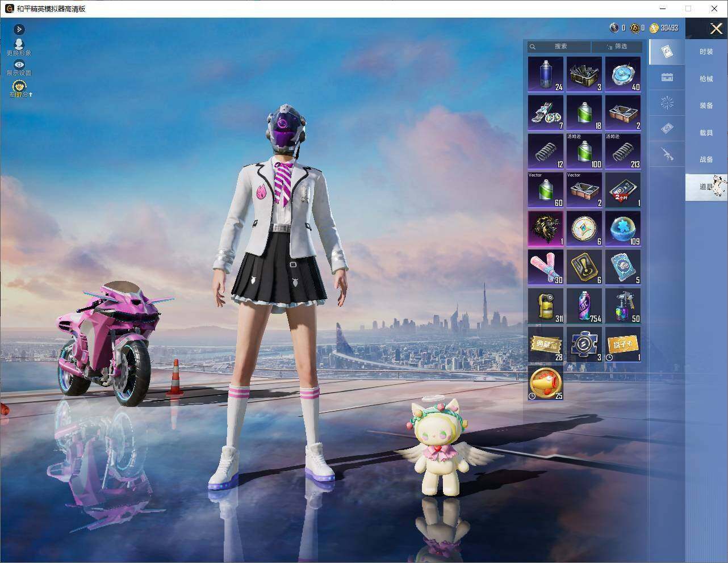This screenshot has width=728, height=563.
Task: Select the round compass coin item with 6
Action: [584, 228]
